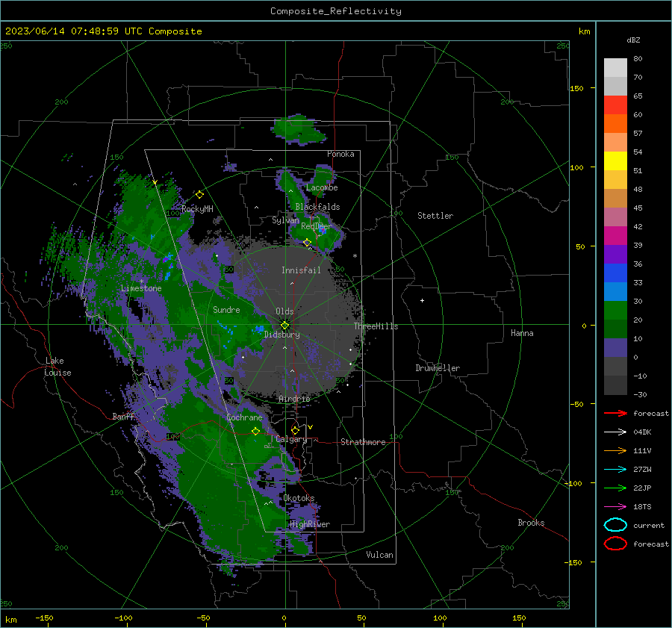
Task: Click the red forecast arrow in the legend
Action: pyautogui.click(x=615, y=413)
